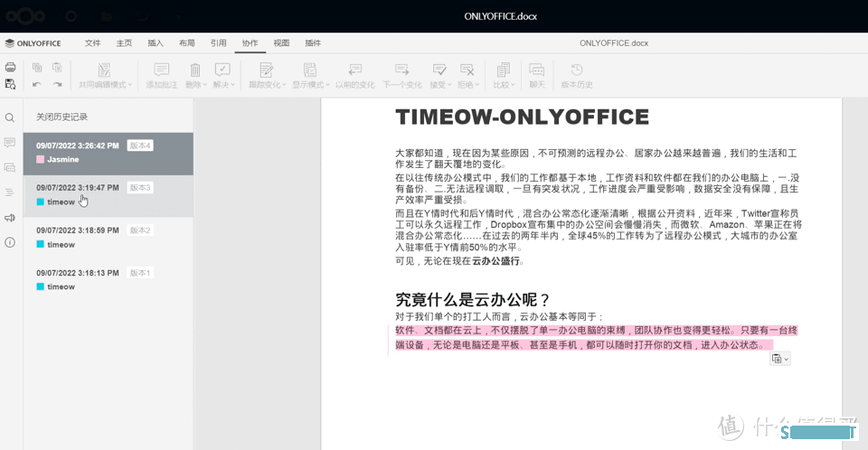868x450 pixels.
Task: Click Jasmine's pink color swatch
Action: click(x=41, y=160)
